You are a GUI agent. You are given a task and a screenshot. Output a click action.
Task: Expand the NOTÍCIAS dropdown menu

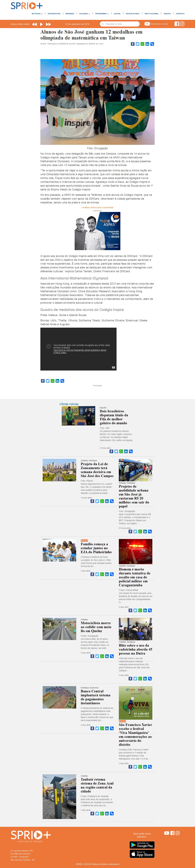click(37, 14)
